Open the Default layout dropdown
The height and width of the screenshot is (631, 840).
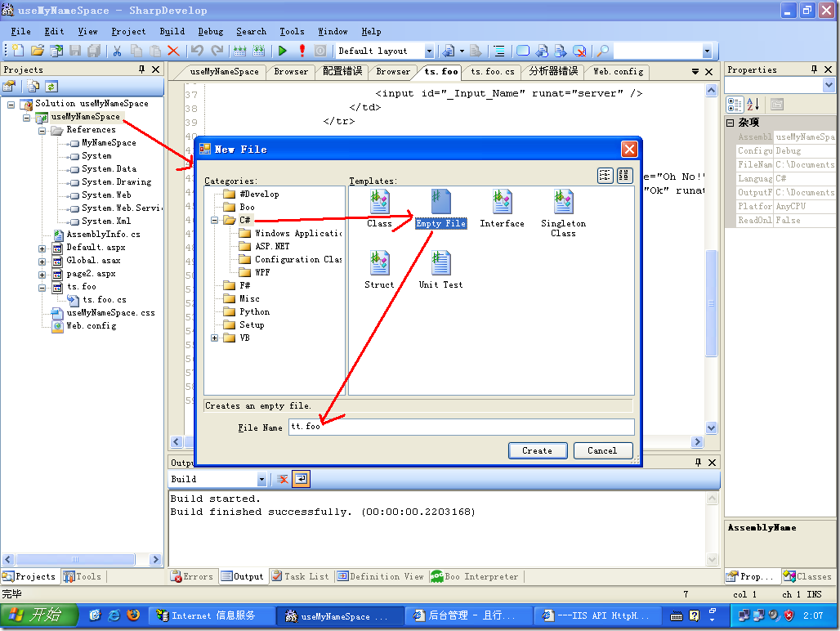(x=429, y=51)
